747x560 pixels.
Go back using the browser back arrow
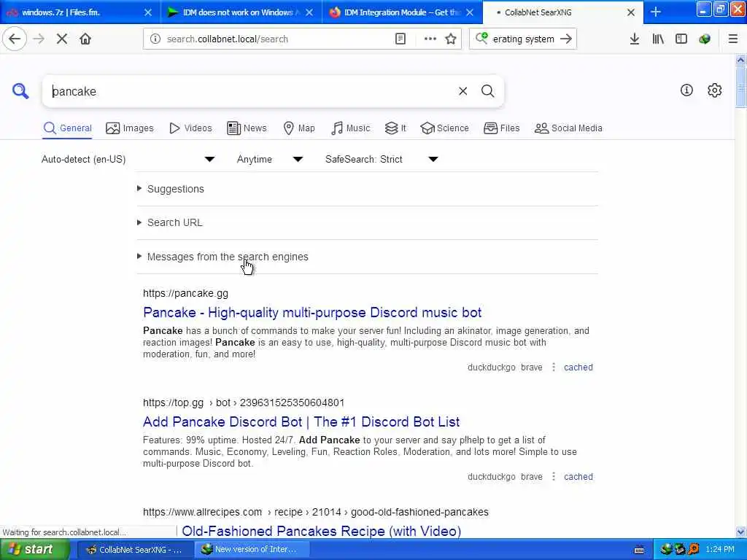[x=15, y=39]
